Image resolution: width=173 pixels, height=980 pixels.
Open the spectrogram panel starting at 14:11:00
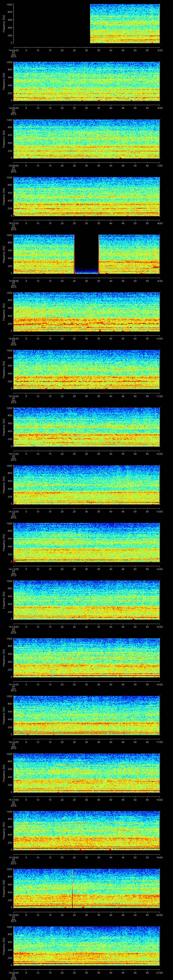(x=87, y=427)
